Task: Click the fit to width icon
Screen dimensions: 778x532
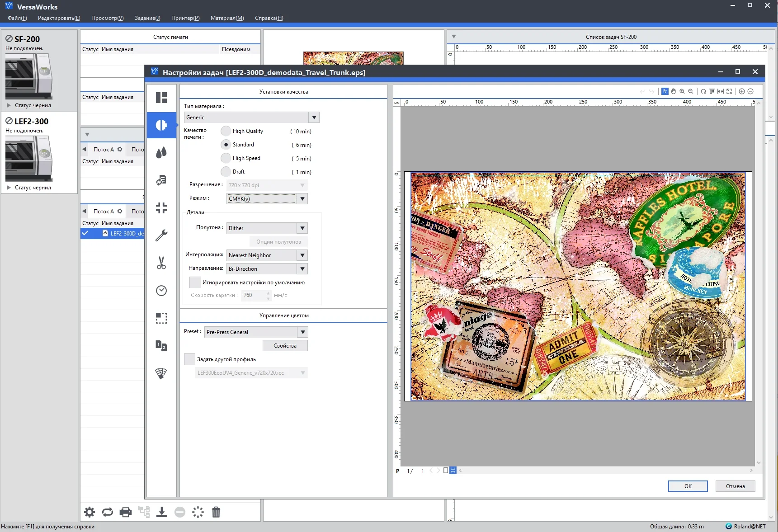Action: (721, 91)
